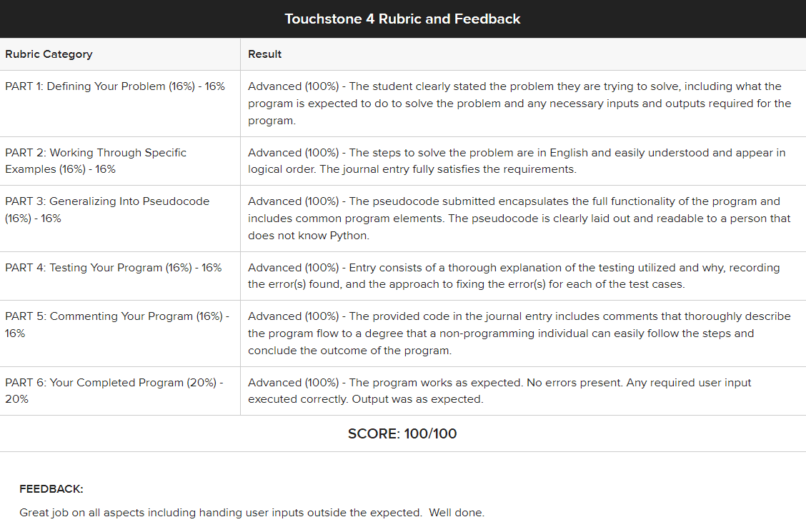
Task: Click the result describing pseudocode functionality
Action: click(519, 218)
